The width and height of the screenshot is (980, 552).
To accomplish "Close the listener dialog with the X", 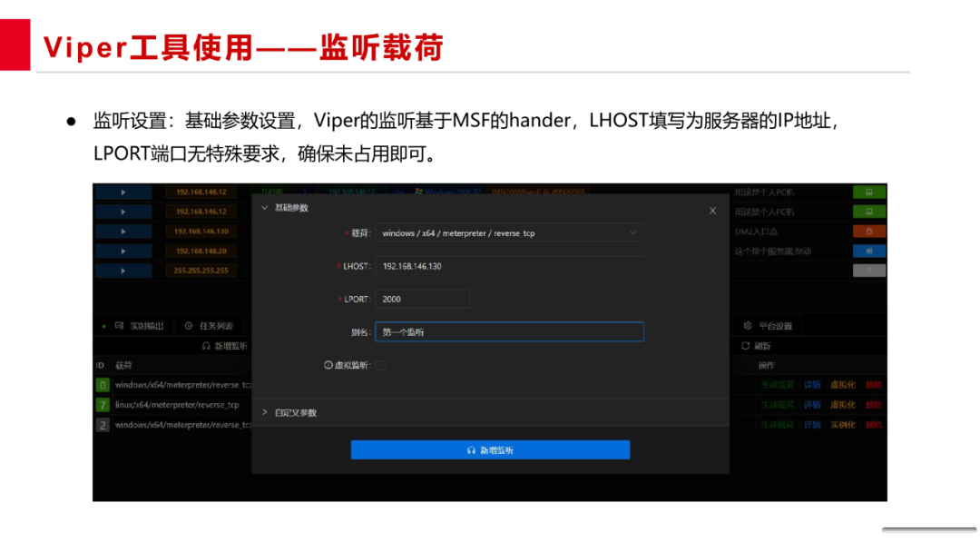I will point(712,211).
